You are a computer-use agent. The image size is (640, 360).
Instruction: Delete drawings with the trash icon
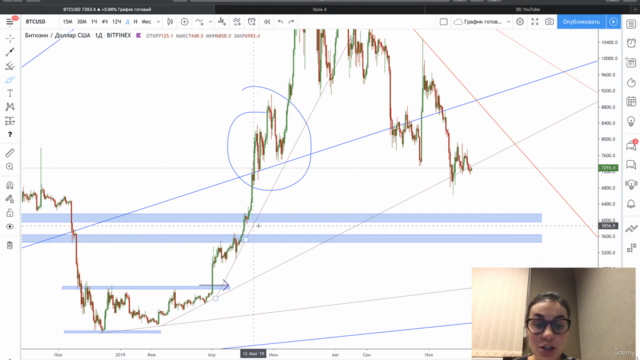coord(10,245)
